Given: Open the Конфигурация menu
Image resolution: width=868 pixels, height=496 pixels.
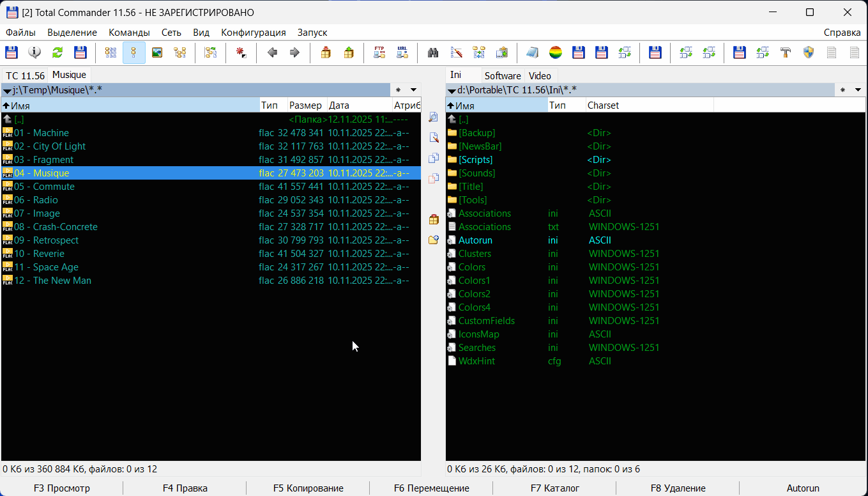Looking at the screenshot, I should (253, 33).
